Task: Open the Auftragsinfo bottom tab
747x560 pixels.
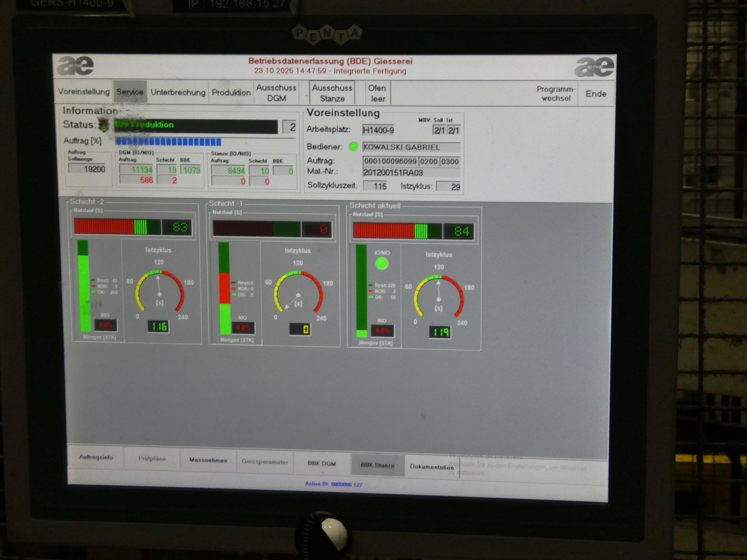Action: click(x=96, y=457)
